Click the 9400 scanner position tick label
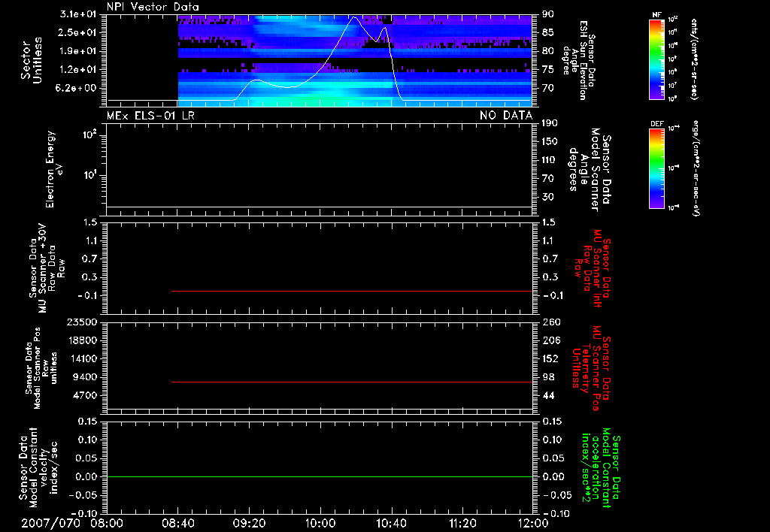770x532 pixels. (x=86, y=377)
